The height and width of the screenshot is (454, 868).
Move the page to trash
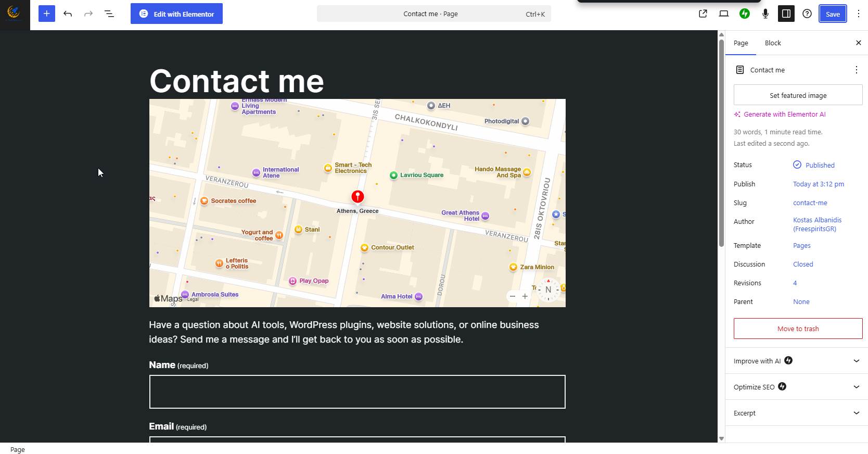pyautogui.click(x=798, y=329)
